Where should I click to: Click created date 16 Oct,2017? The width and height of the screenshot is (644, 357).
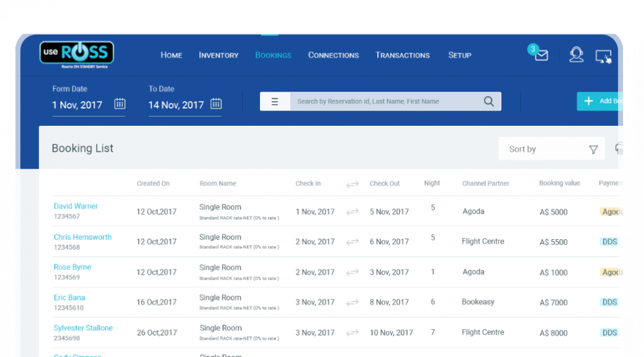click(x=156, y=302)
